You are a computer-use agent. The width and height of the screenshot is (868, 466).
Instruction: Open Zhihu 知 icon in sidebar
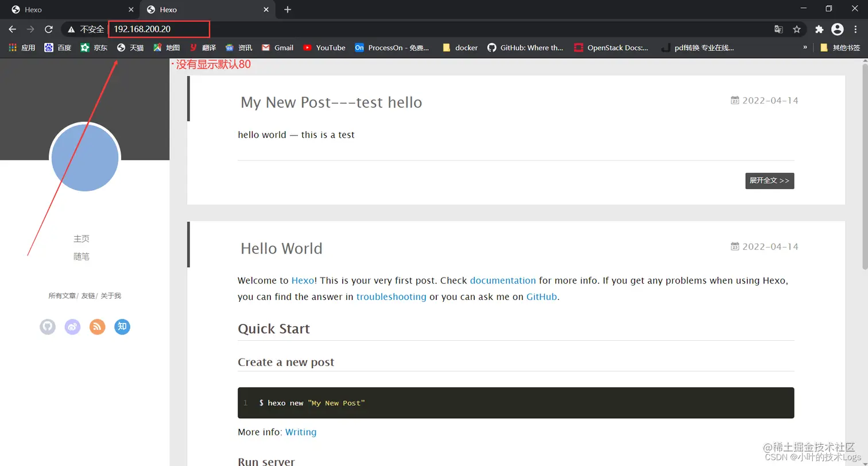122,327
